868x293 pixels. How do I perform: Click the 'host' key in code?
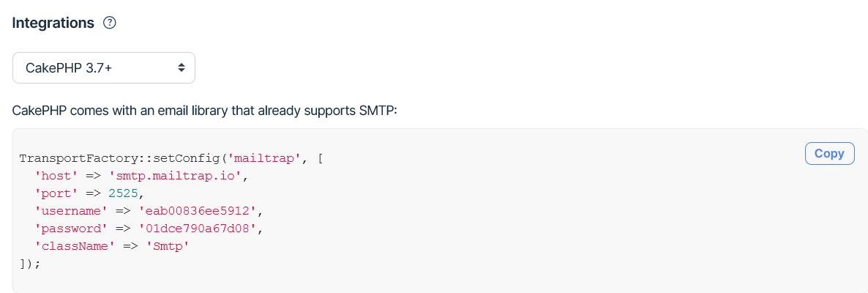54,176
